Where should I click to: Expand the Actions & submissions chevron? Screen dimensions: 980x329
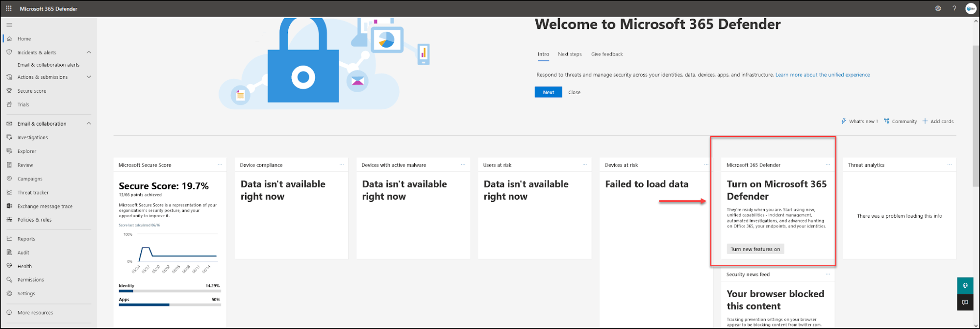(89, 77)
